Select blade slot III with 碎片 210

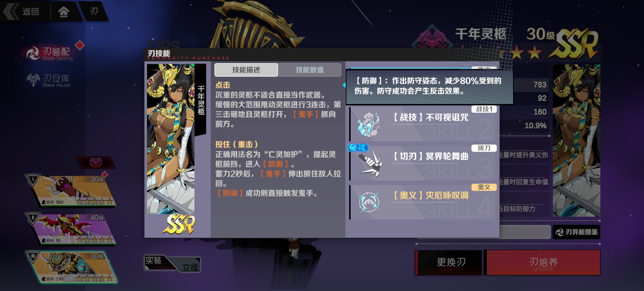(x=71, y=267)
